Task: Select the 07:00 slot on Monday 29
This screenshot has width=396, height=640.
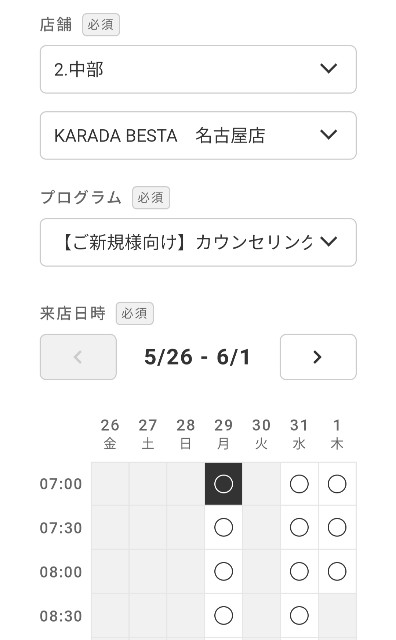Action: pos(223,484)
